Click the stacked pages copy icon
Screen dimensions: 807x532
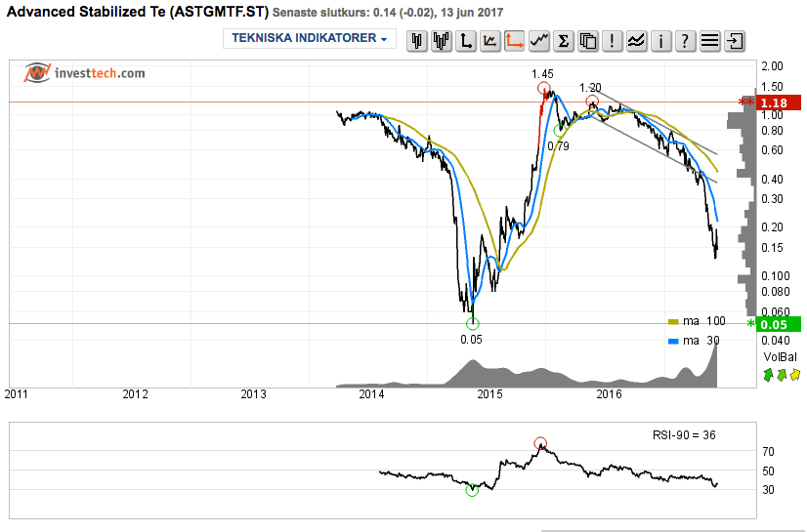click(588, 41)
